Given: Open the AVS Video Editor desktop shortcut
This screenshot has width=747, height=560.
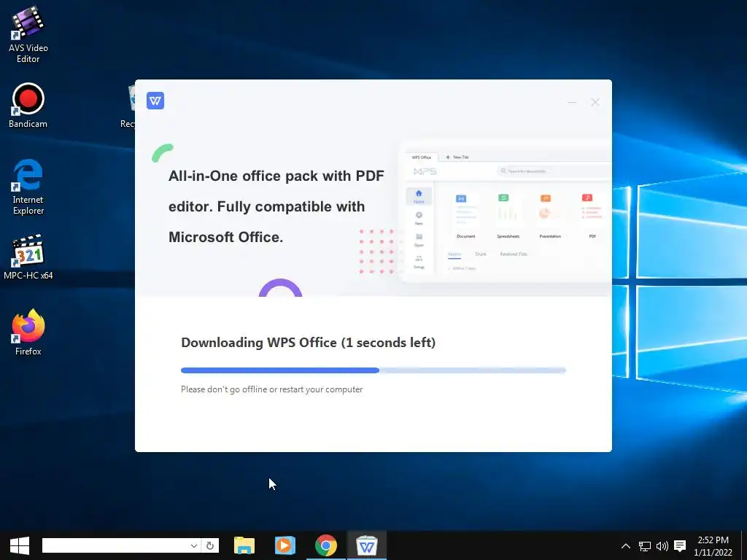Looking at the screenshot, I should point(28,34).
